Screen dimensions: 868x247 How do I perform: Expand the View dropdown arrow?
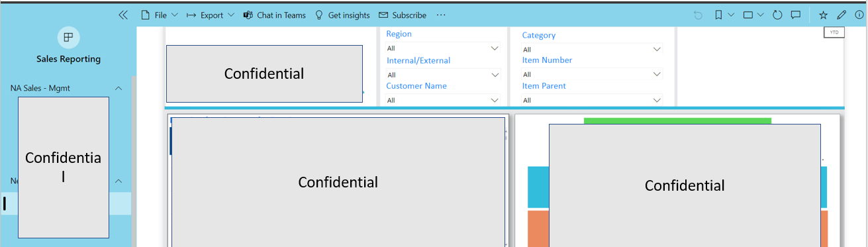761,15
